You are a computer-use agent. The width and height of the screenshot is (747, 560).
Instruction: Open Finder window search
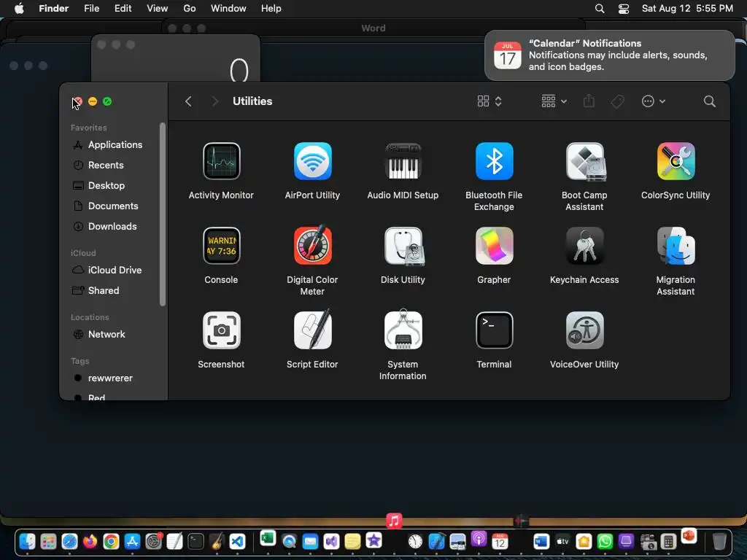coord(709,101)
